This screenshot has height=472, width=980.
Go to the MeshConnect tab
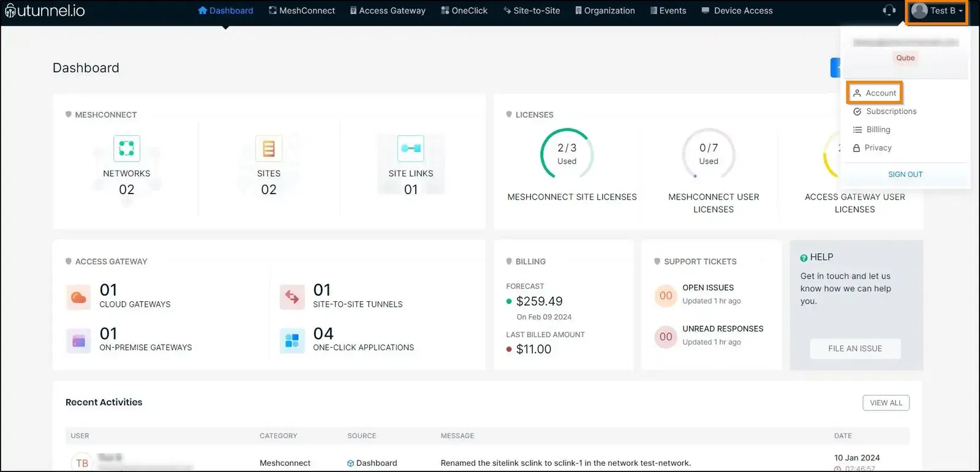302,10
